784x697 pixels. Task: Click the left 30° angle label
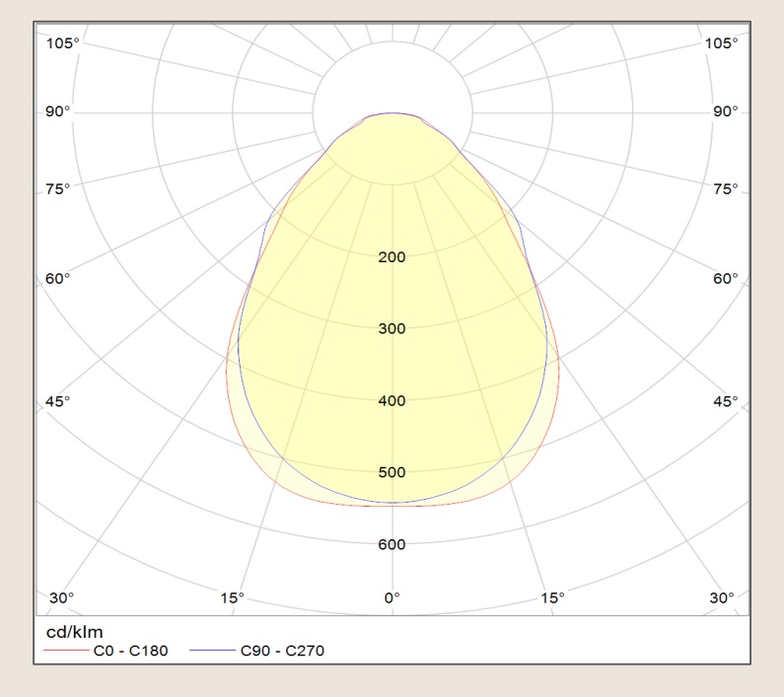coord(61,597)
